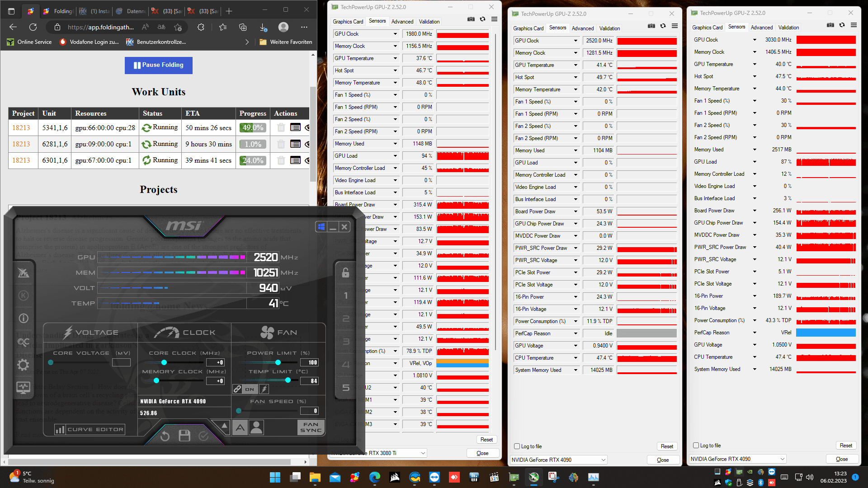Open Windows Start menu

275,477
